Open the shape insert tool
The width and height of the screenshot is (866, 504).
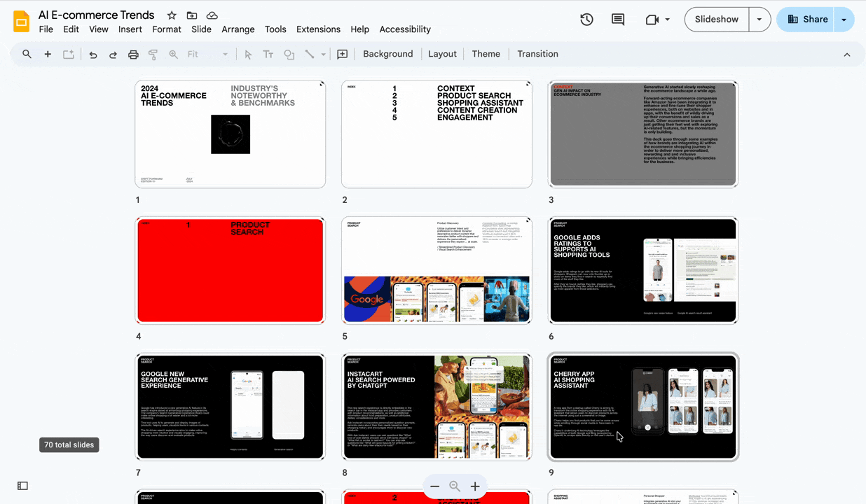point(289,54)
